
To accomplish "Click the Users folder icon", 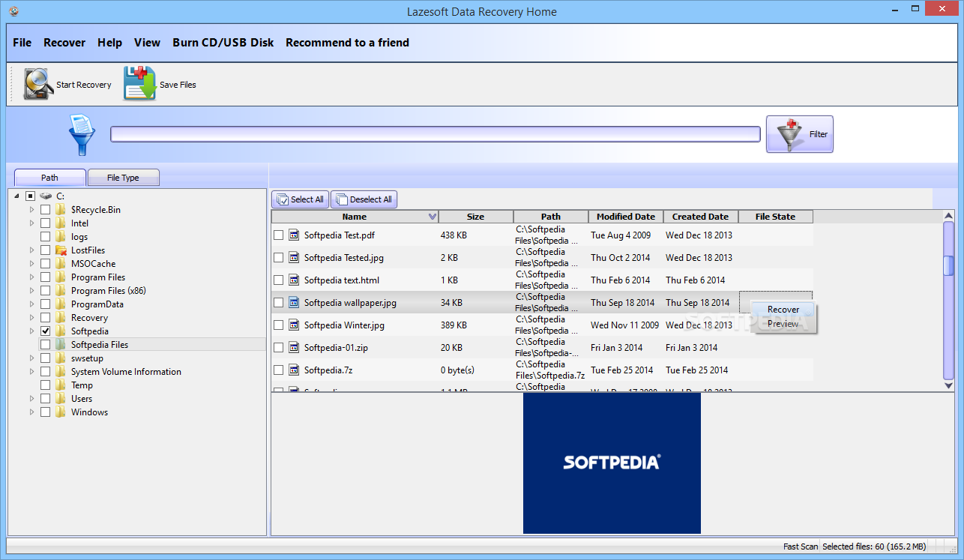I will [61, 398].
